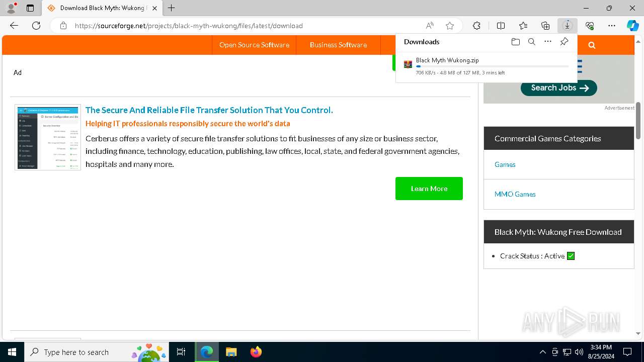This screenshot has height=362, width=644.
Task: Click the Edge taskbar icon
Action: click(207, 352)
